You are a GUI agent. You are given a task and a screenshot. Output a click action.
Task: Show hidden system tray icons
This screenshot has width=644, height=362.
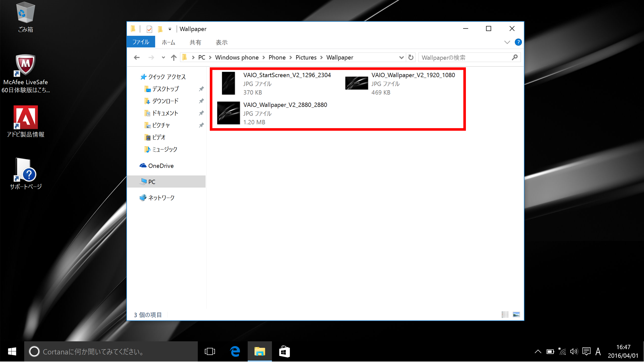coord(538,351)
